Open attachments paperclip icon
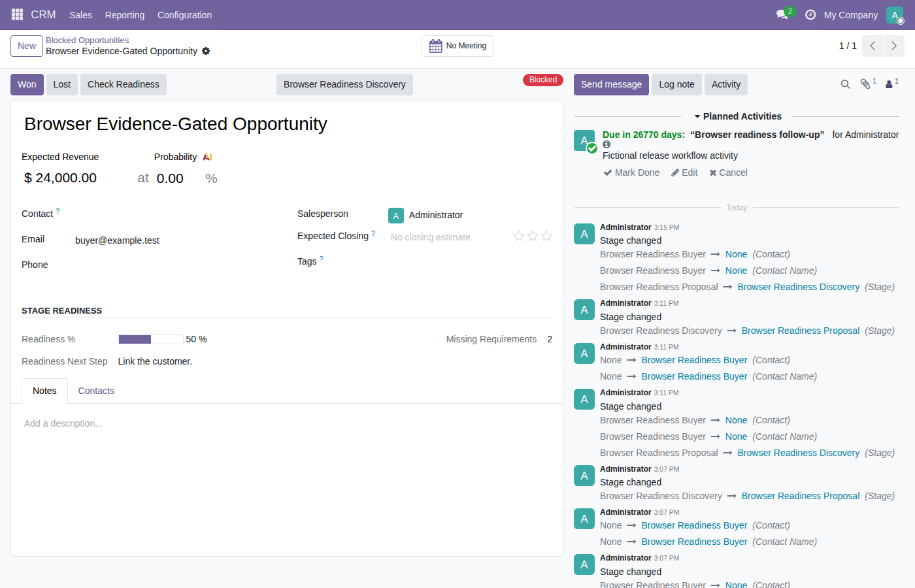 [x=867, y=84]
